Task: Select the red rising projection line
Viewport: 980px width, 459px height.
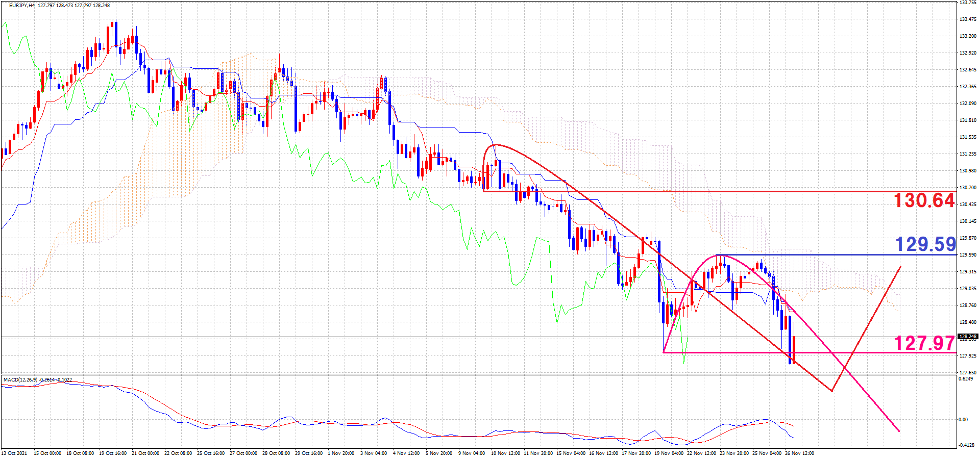Action: tap(868, 326)
